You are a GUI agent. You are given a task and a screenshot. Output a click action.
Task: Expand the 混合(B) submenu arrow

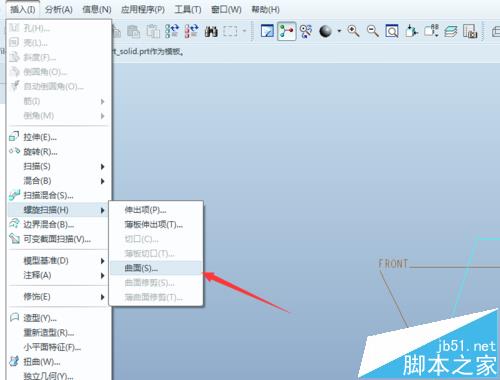(103, 181)
